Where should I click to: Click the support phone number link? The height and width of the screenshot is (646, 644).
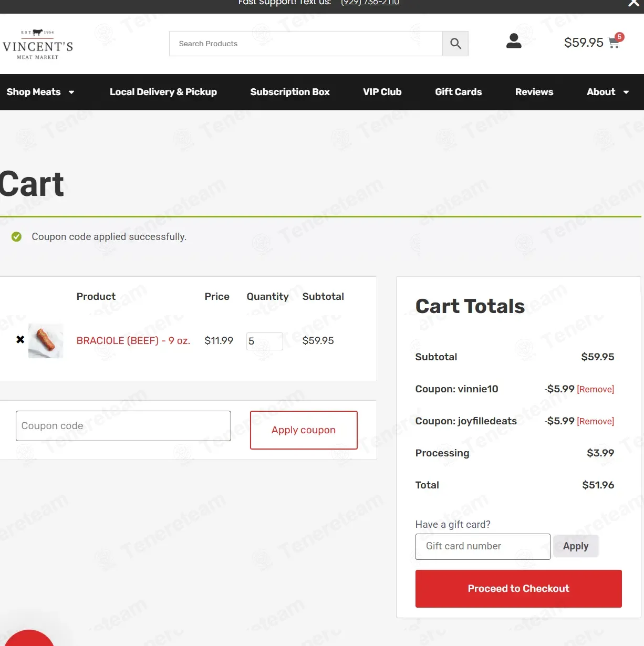[370, 3]
